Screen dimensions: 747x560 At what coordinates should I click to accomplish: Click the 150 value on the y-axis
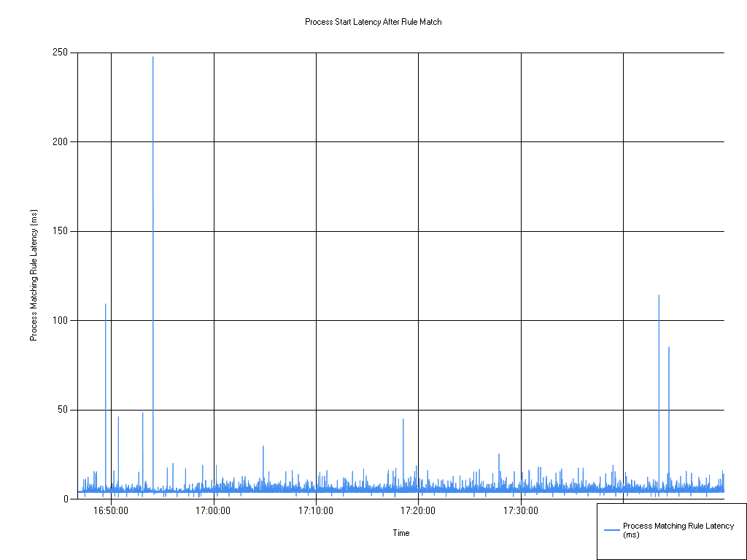[x=61, y=230]
